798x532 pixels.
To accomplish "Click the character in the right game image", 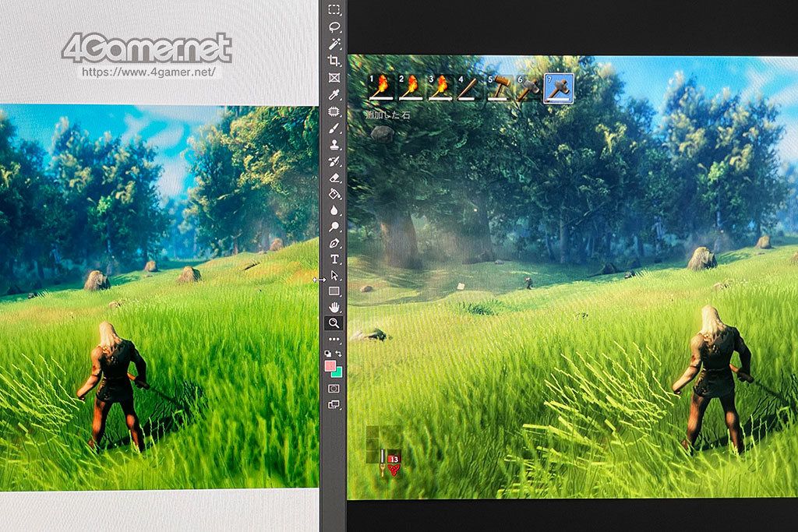I will [x=712, y=379].
